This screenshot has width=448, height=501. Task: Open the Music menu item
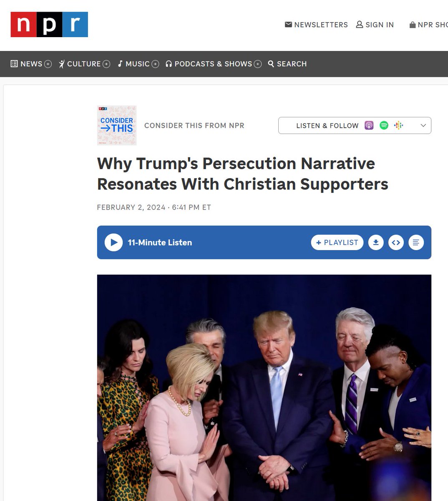133,64
